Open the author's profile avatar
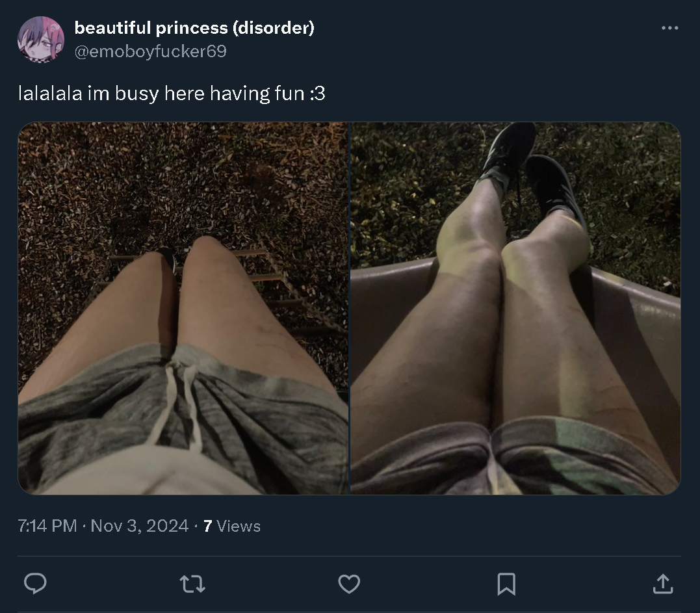This screenshot has width=700, height=613. coord(41,39)
